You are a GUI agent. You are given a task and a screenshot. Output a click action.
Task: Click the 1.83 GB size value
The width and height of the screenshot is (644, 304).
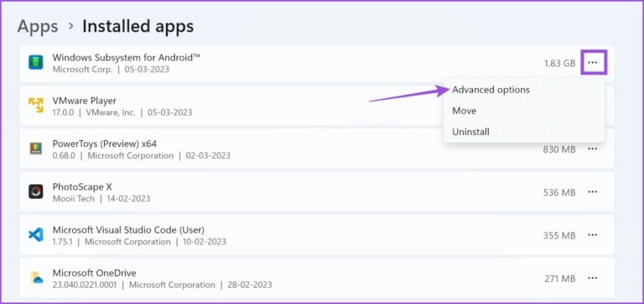point(560,63)
